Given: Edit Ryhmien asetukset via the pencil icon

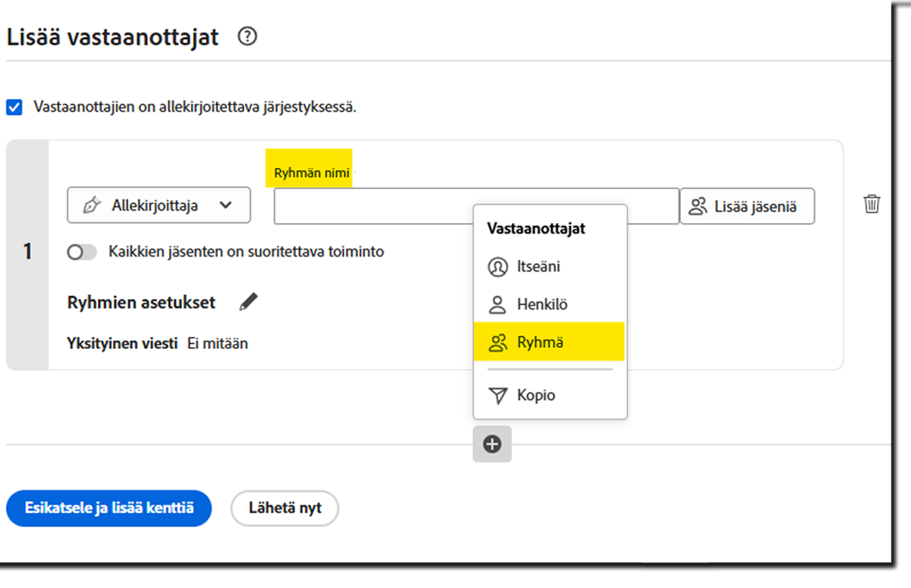Looking at the screenshot, I should pos(247,302).
